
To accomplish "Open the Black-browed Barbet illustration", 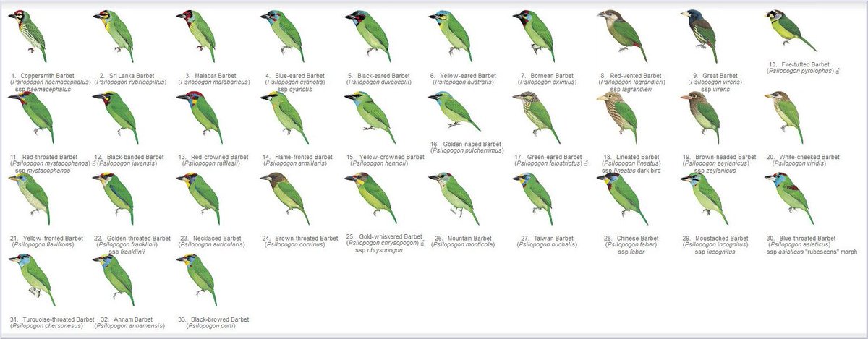I will (x=197, y=279).
